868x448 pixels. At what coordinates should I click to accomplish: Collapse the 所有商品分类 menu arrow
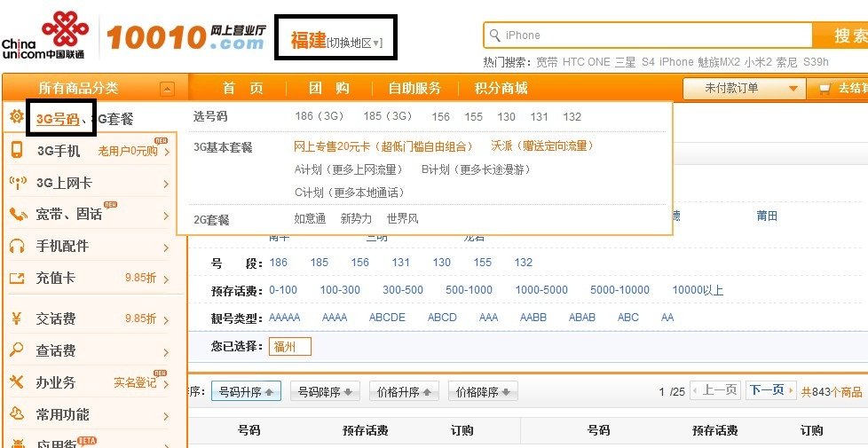[x=167, y=89]
